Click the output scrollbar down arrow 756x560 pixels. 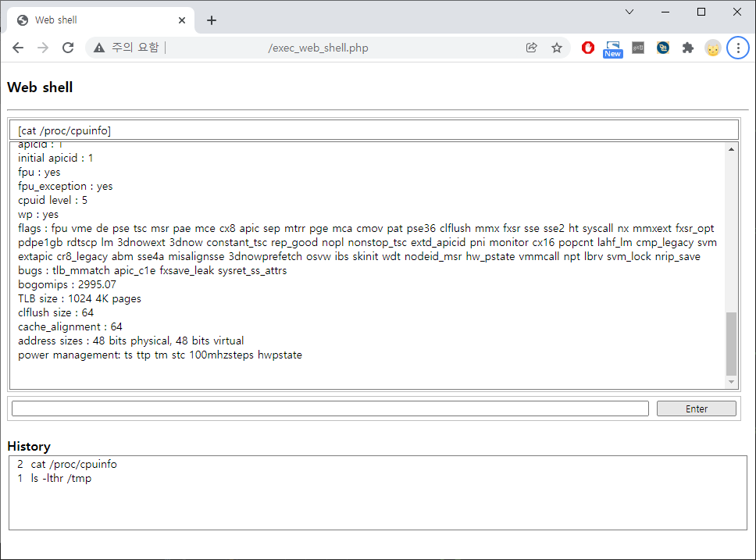click(731, 382)
